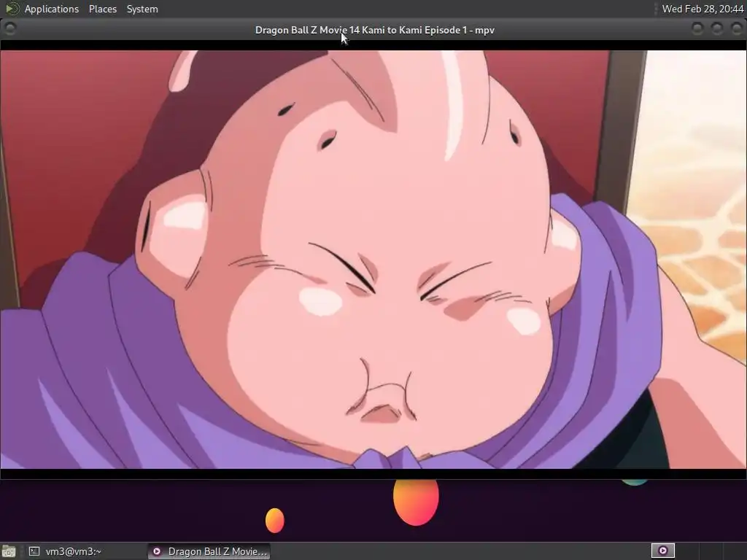Select the workspace thumbnail showing the mpv icon

(x=662, y=551)
